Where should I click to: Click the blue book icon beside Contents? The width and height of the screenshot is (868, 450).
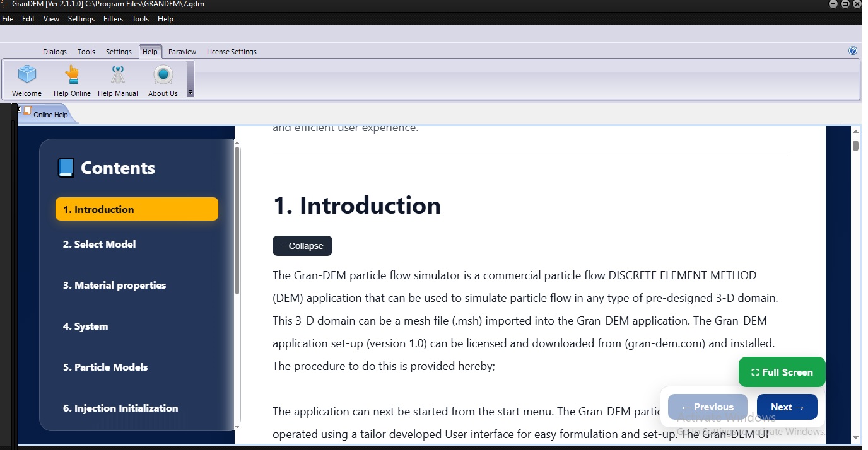pyautogui.click(x=66, y=168)
